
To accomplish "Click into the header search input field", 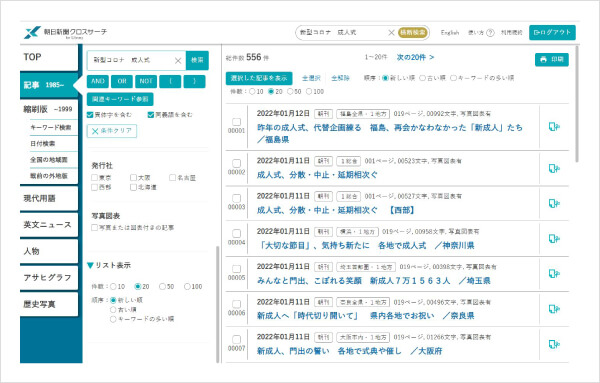I will pyautogui.click(x=342, y=33).
